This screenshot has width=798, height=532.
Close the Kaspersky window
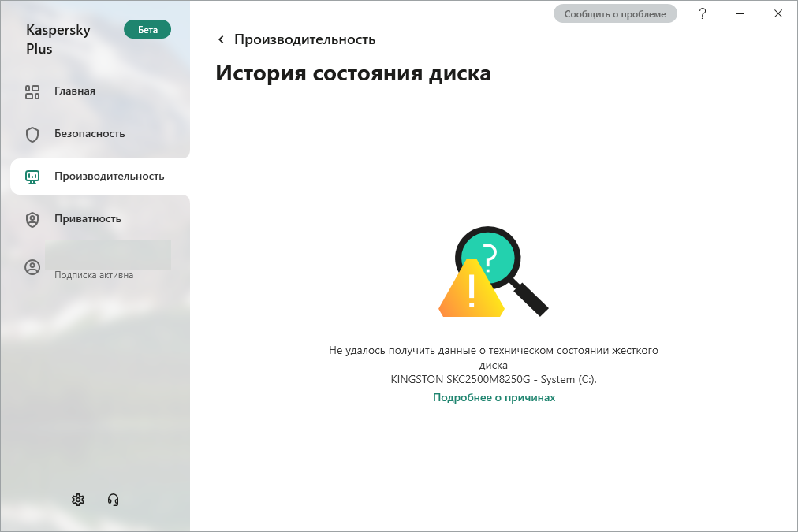[x=778, y=13]
